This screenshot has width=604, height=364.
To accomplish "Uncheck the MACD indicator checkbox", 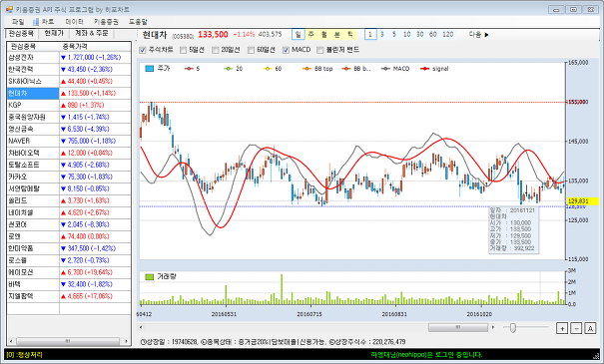I will [x=286, y=50].
